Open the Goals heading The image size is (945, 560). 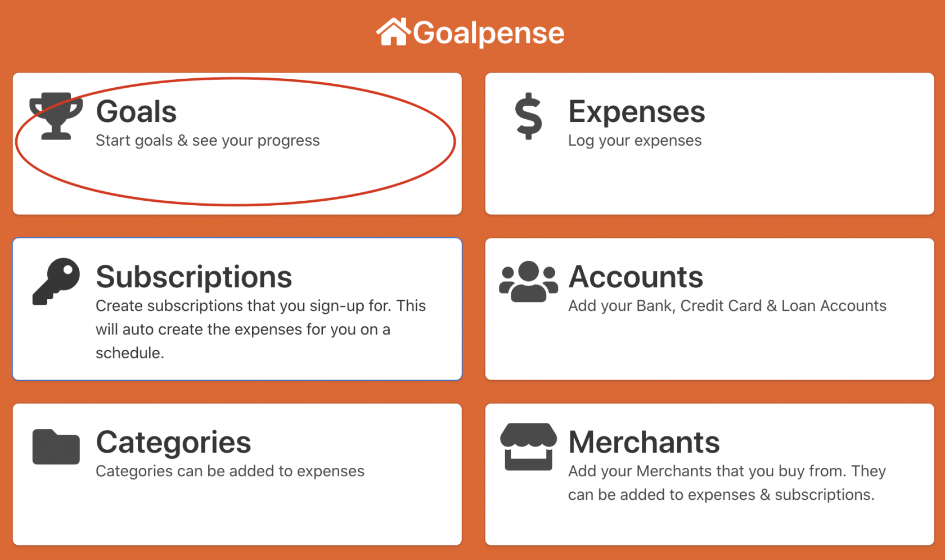(x=136, y=111)
